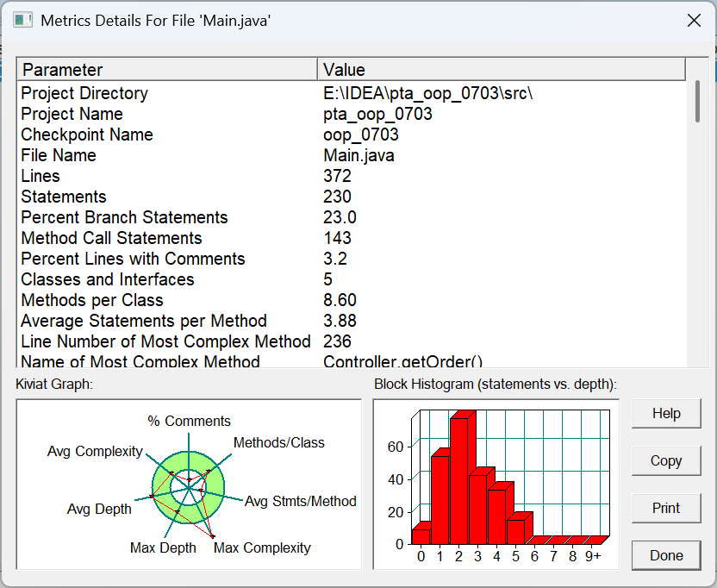The image size is (717, 588).
Task: Select the Project Directory row label
Action: click(x=84, y=93)
